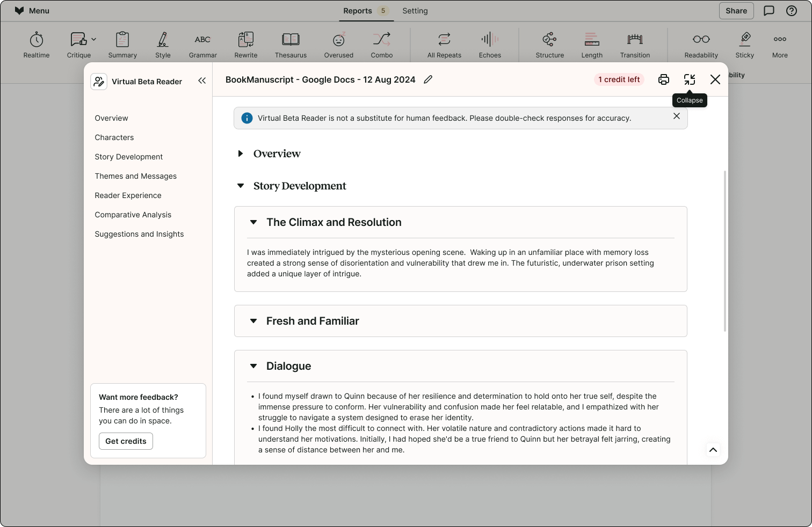The height and width of the screenshot is (527, 812).
Task: Open the Grammar checker
Action: 202,44
